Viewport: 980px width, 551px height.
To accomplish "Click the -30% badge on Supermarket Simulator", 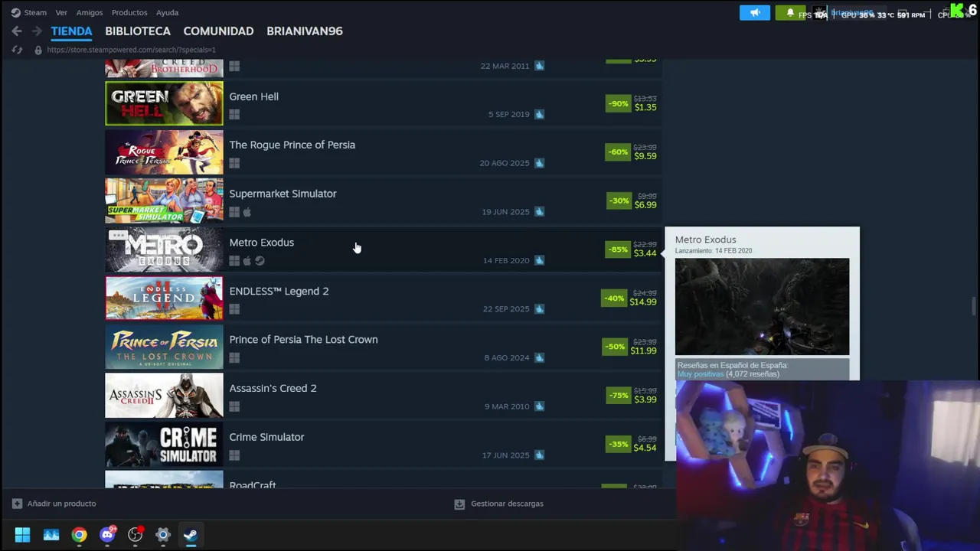I will coord(618,201).
